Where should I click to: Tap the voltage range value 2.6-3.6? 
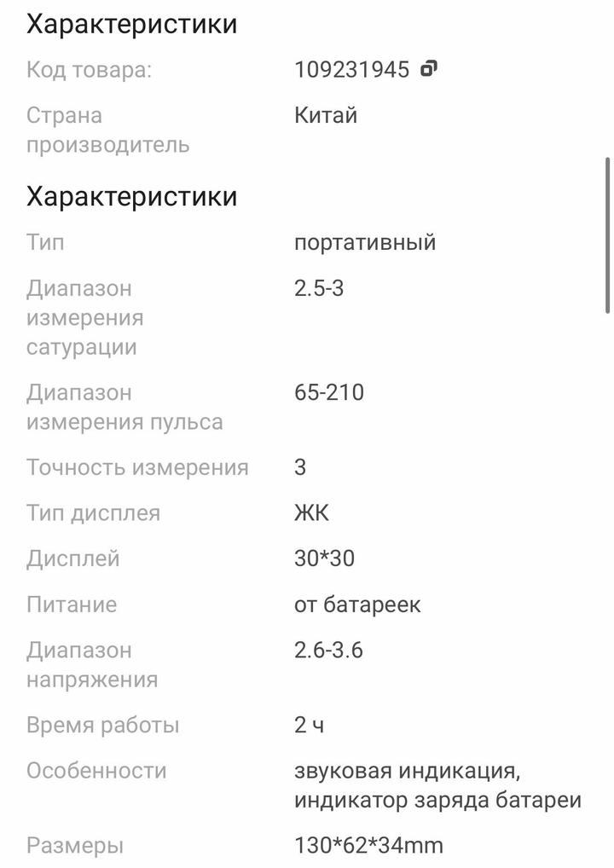tap(328, 651)
